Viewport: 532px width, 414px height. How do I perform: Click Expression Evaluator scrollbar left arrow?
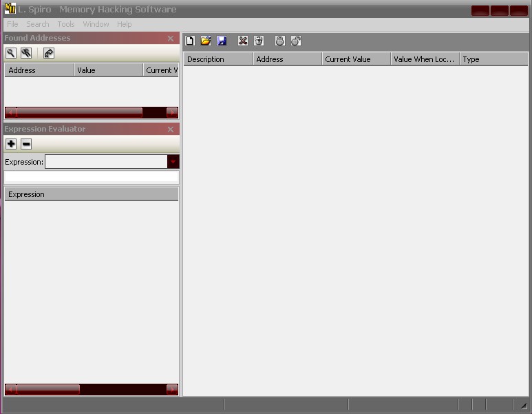point(11,389)
